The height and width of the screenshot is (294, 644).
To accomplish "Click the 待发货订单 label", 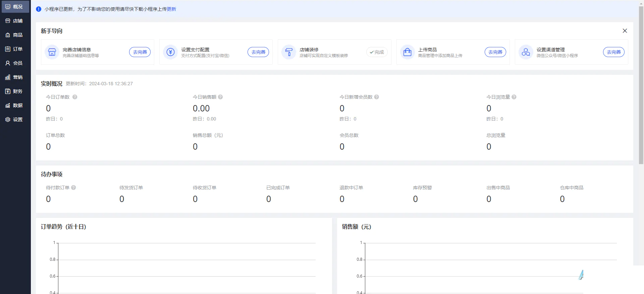I will tap(131, 188).
